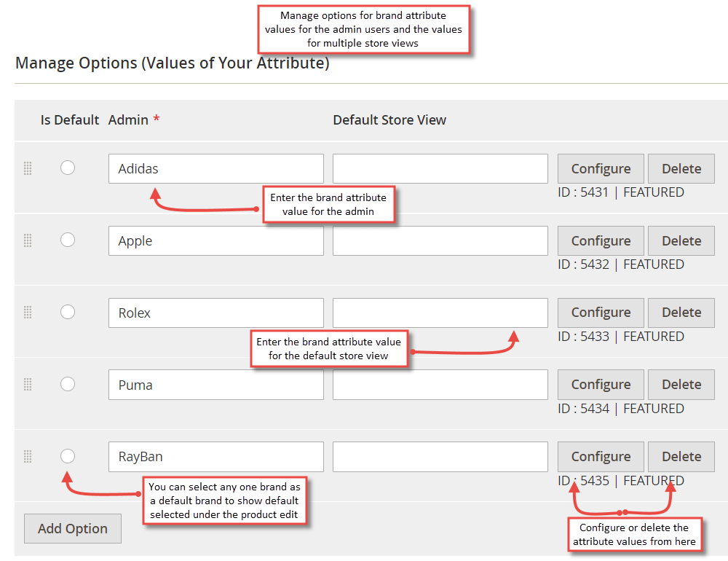Grab the drag handle for Puma row

pyautogui.click(x=28, y=385)
